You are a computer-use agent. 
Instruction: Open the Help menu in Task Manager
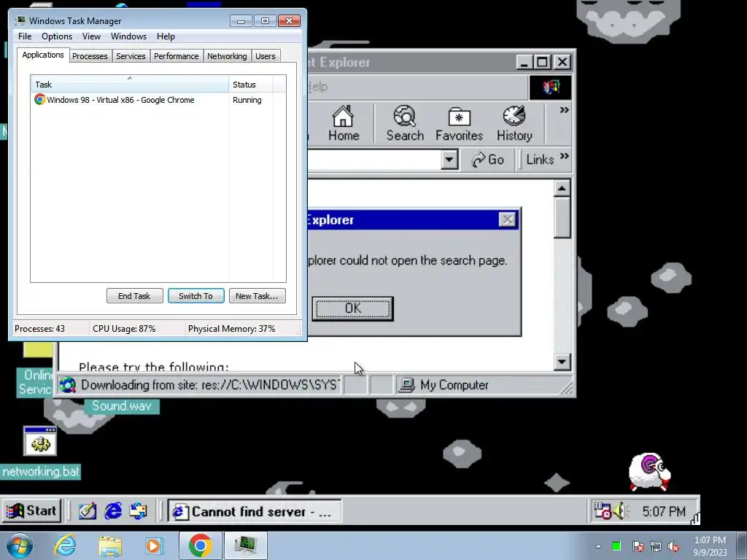(166, 36)
